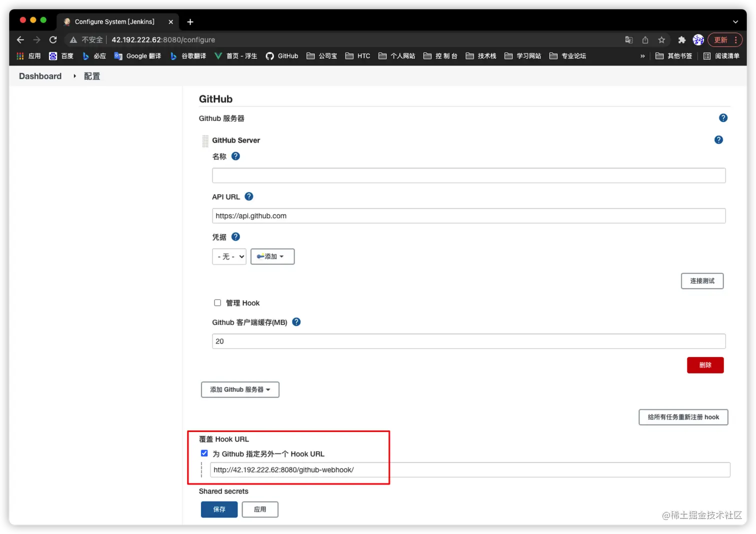Viewport: 756px width, 534px height.
Task: Show help for API URL field
Action: [x=248, y=196]
